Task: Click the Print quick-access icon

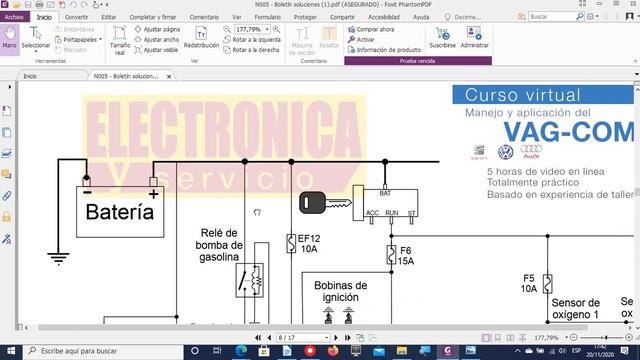Action: 40,5
